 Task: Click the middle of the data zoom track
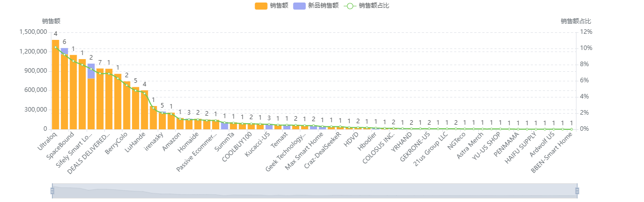click(x=314, y=191)
